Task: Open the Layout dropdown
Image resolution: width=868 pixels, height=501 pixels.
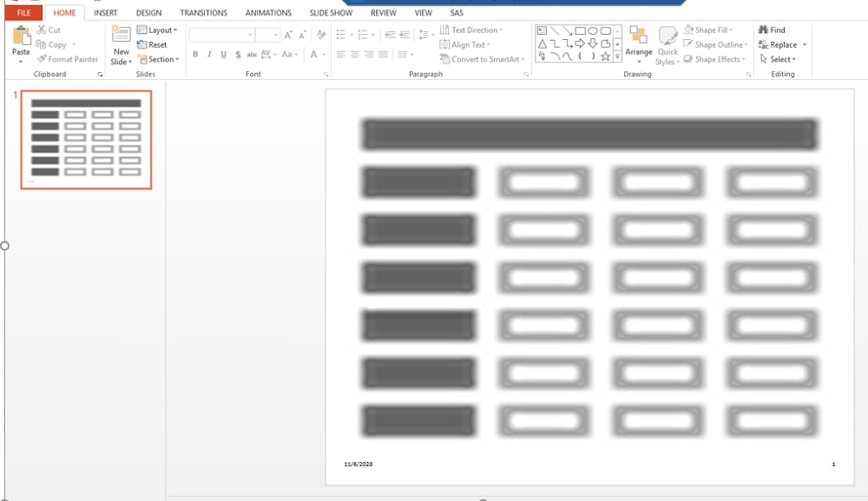Action: click(157, 30)
